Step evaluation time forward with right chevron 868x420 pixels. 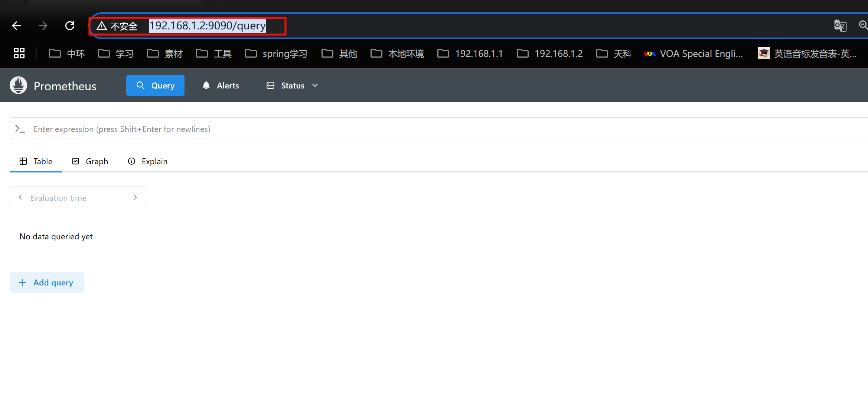coord(135,197)
